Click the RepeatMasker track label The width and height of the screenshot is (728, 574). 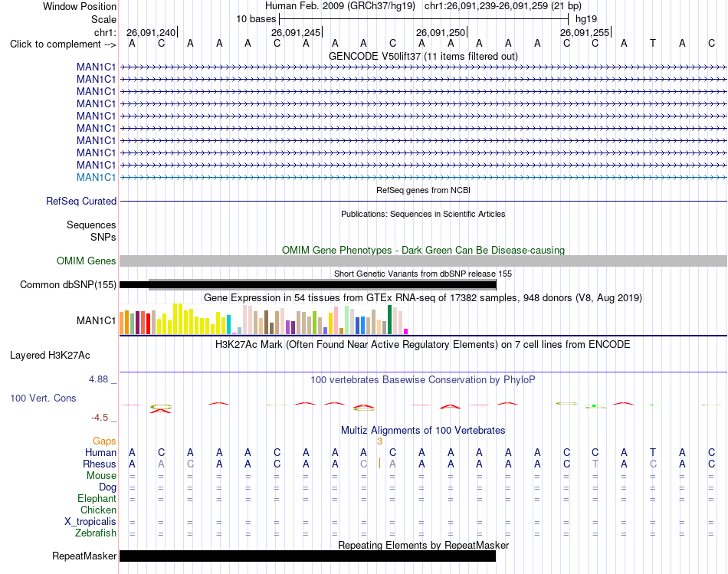84,556
